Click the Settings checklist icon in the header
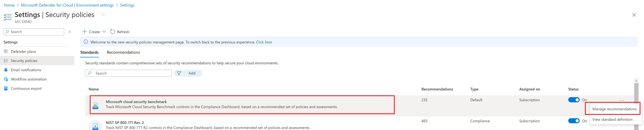The image size is (644, 130). tap(8, 17)
